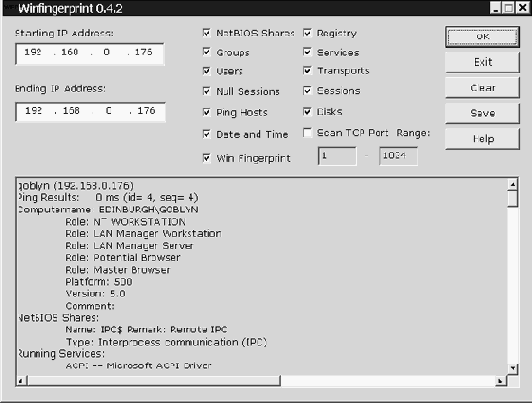Viewport: 532px width, 403px height.
Task: Uncheck the Disks option
Action: pos(307,112)
